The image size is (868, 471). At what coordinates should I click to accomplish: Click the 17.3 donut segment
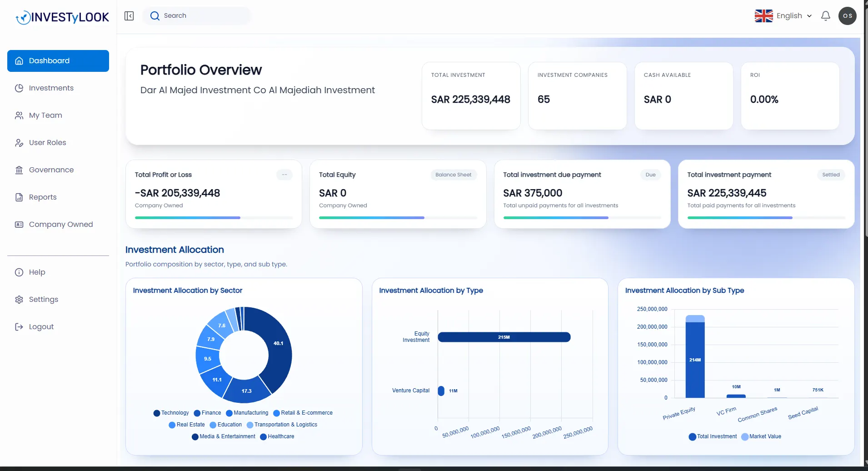247,391
